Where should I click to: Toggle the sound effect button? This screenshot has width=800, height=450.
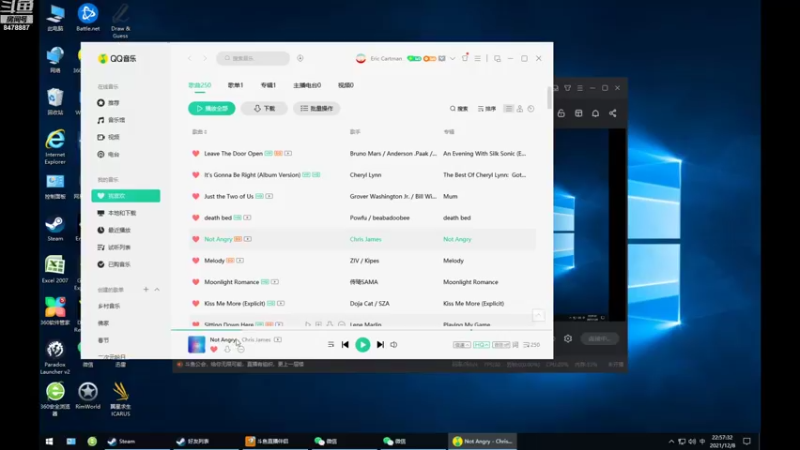click(x=501, y=345)
